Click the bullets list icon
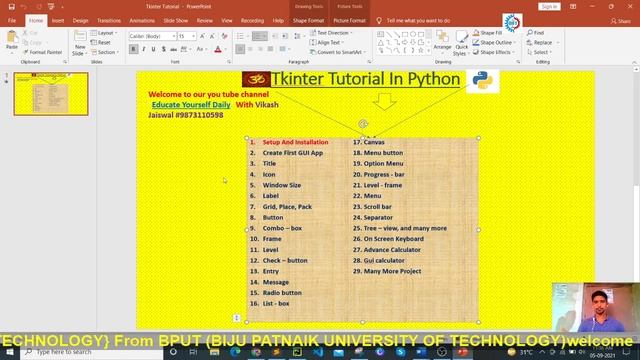640x360 pixels. (240, 36)
